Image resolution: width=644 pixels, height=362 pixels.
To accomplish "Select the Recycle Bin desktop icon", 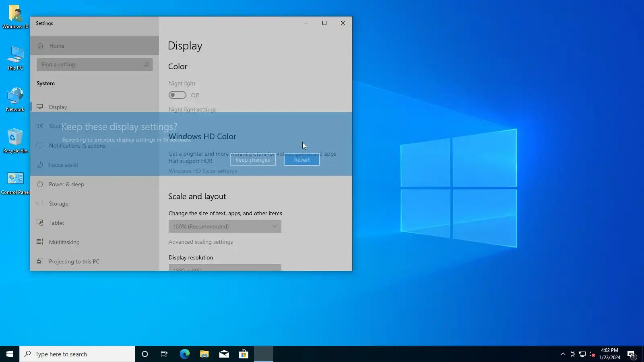I will pos(15,141).
